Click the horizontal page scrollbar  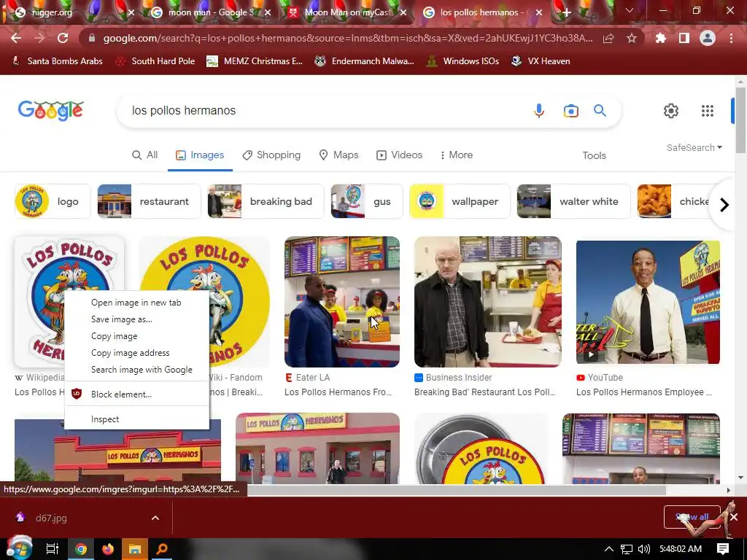point(457,489)
